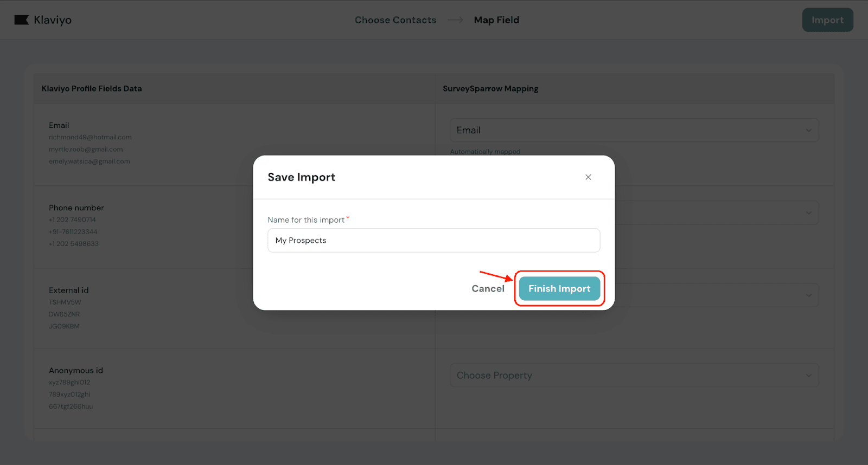The height and width of the screenshot is (465, 868).
Task: Click the SurveySparrow Mapping column header
Action: point(490,88)
